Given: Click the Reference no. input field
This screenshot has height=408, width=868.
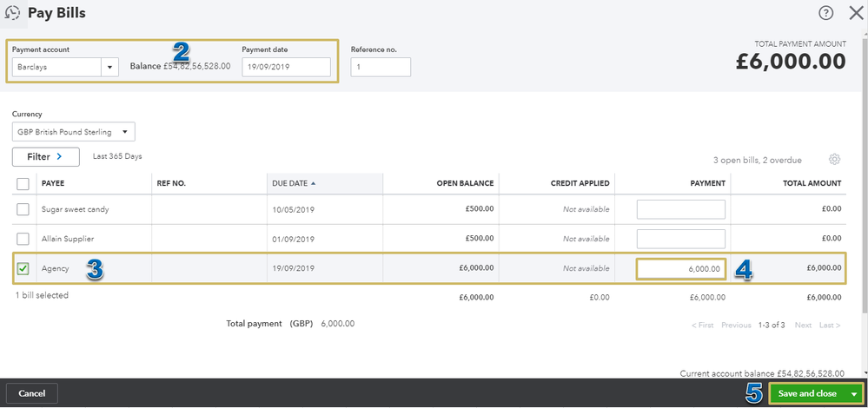Looking at the screenshot, I should click(380, 67).
